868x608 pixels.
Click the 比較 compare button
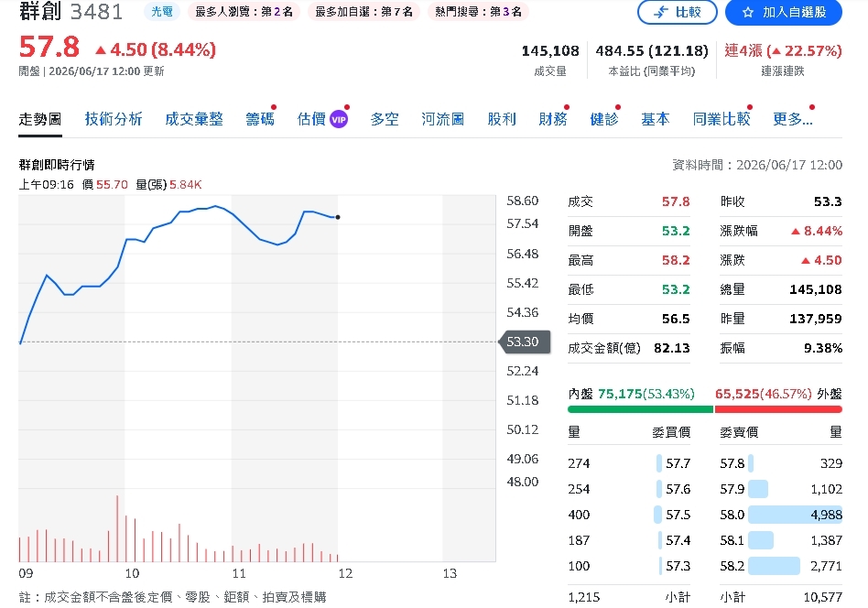point(677,12)
